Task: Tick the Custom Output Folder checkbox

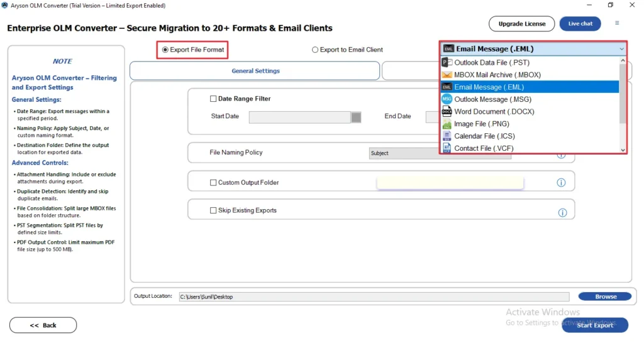Action: tap(213, 183)
